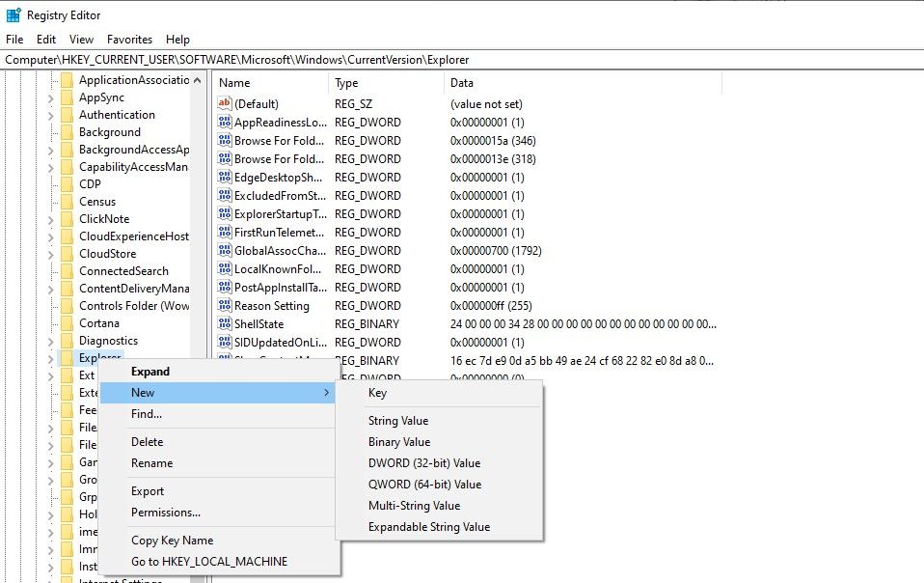Click the (Default) string value icon
The image size is (924, 583).
(225, 104)
